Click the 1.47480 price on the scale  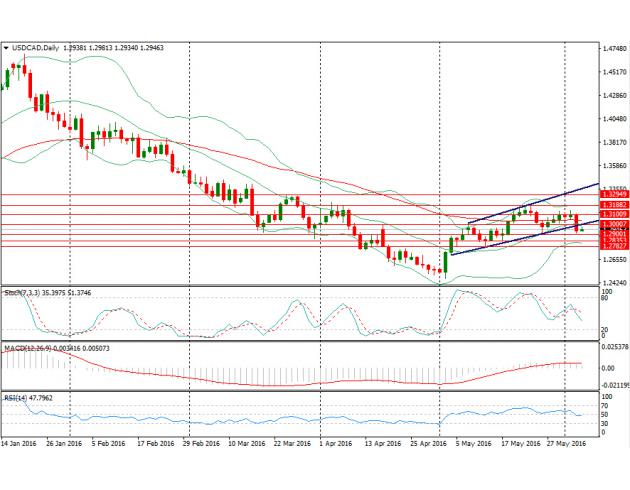click(x=612, y=48)
